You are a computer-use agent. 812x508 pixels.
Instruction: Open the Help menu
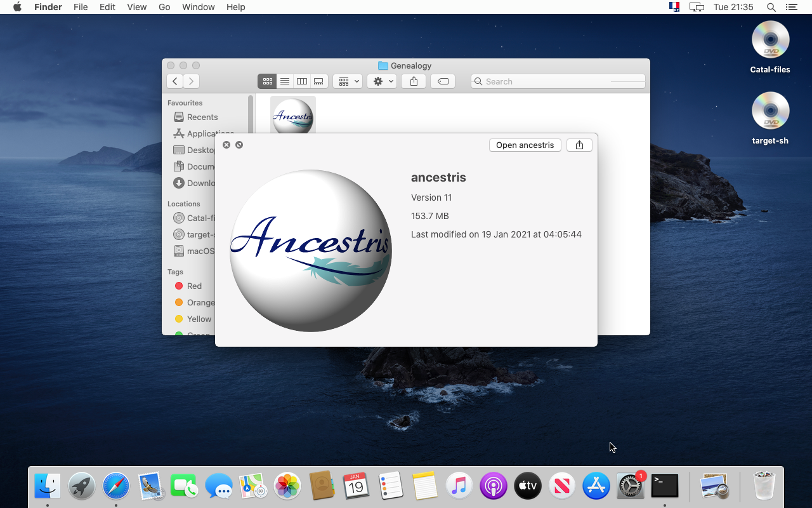(235, 7)
